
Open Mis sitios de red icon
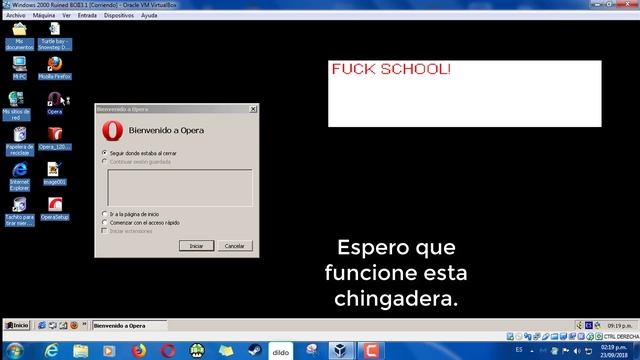click(x=16, y=105)
